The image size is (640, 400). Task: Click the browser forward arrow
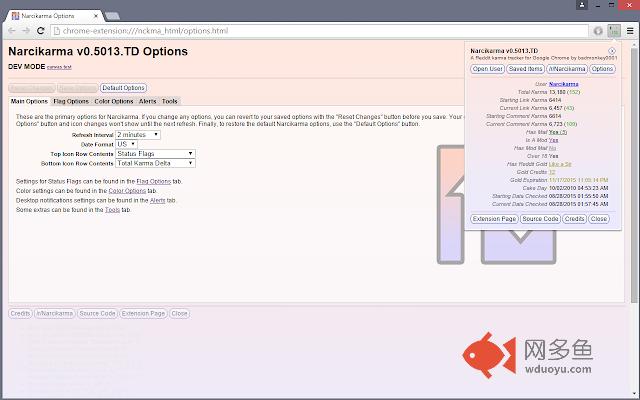point(26,31)
